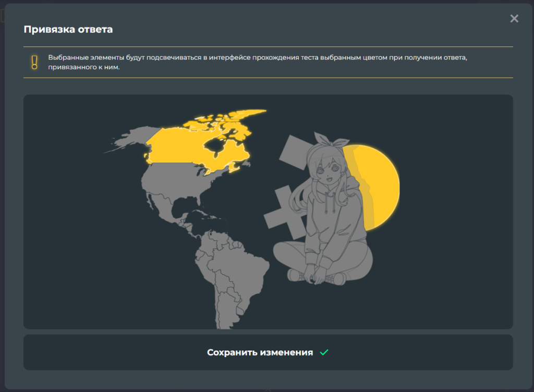Click the green checkmark icon
Image resolution: width=534 pixels, height=392 pixels.
tap(324, 352)
